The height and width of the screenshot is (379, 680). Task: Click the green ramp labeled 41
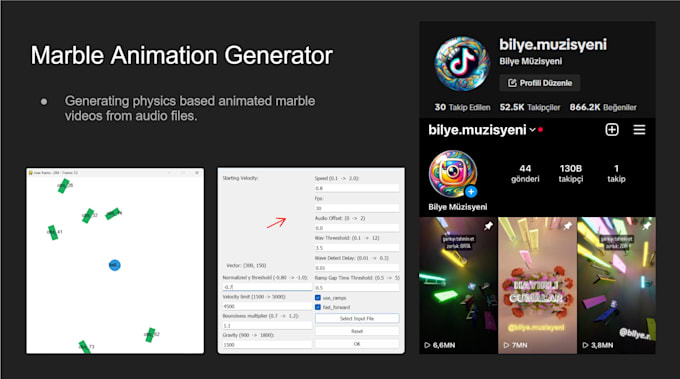click(x=53, y=232)
